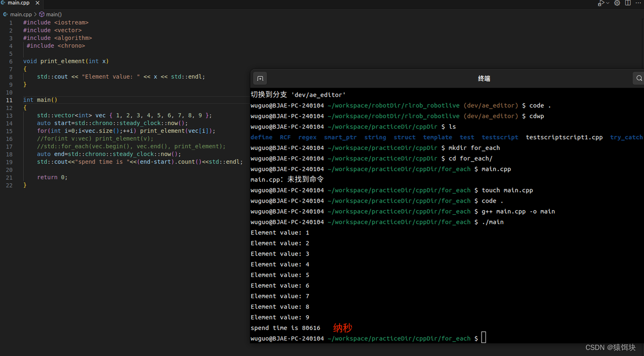
Task: Start debugging with the Run play icon
Action: [601, 3]
